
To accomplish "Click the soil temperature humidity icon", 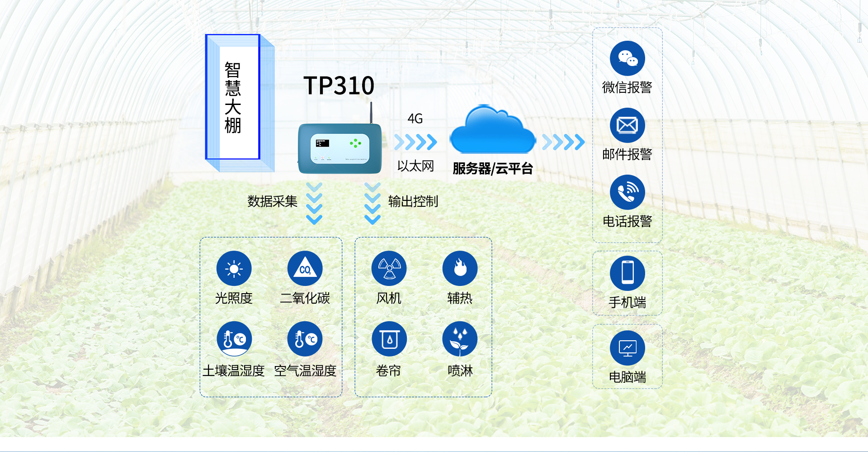I will point(234,339).
